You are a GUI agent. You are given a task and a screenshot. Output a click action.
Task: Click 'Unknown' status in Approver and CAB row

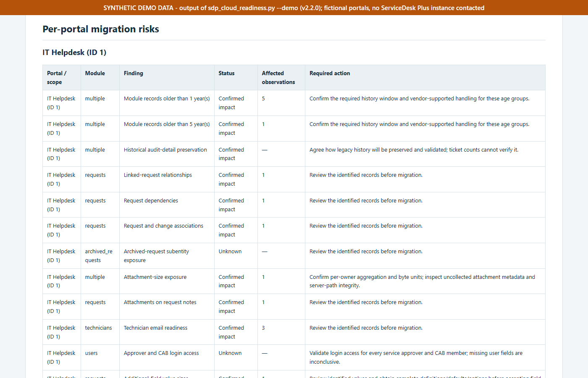click(230, 353)
